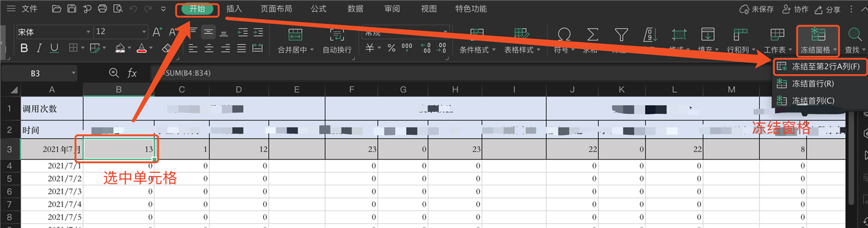
Task: Clear formatting with the eraser icon
Action: coord(167,48)
